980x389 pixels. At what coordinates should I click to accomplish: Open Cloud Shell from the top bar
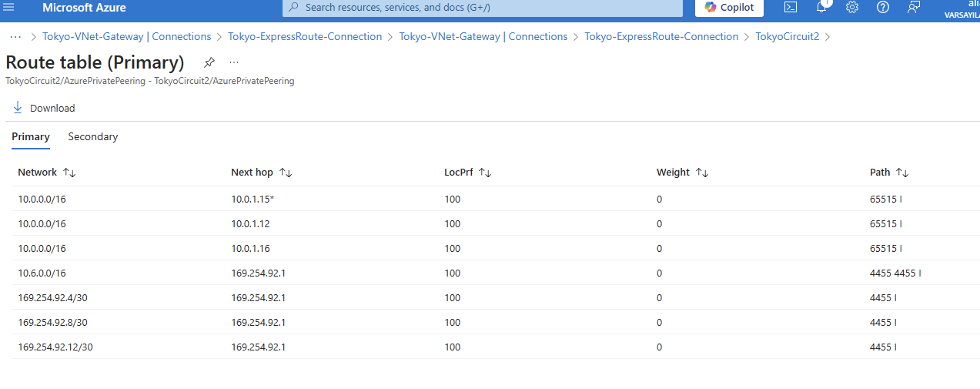tap(790, 7)
